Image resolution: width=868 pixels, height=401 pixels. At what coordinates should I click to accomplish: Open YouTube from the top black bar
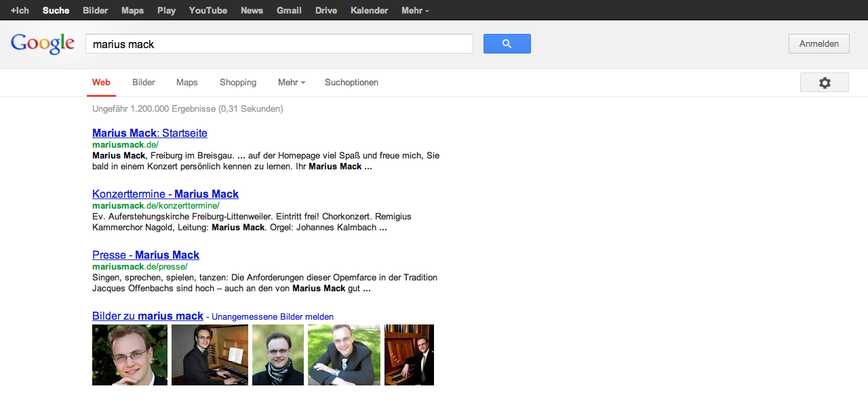[x=208, y=10]
